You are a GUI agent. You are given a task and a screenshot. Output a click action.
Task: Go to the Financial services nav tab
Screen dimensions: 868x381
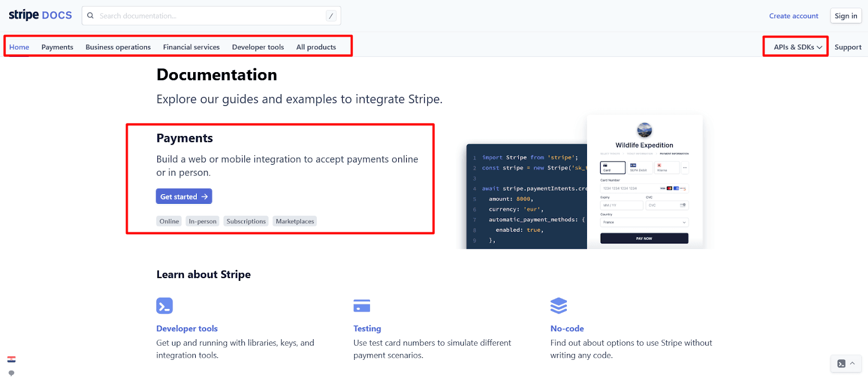point(191,47)
